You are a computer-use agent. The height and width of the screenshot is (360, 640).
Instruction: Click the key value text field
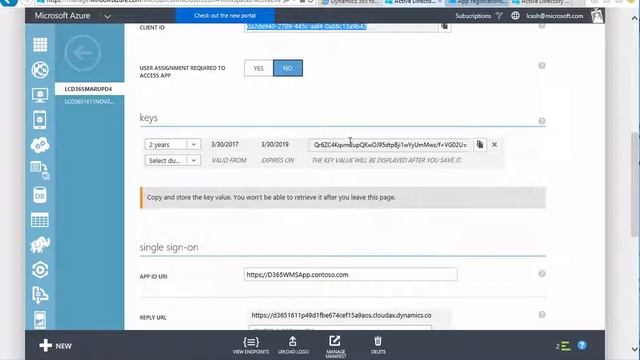tap(390, 145)
